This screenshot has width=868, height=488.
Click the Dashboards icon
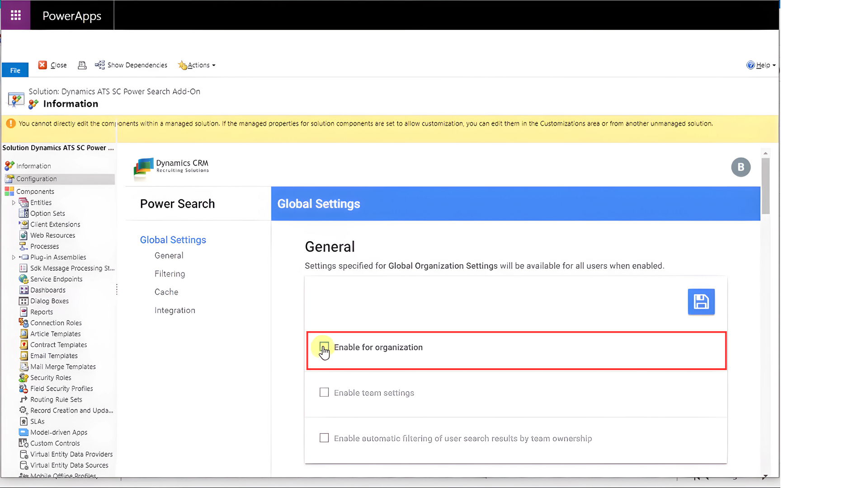click(x=24, y=290)
